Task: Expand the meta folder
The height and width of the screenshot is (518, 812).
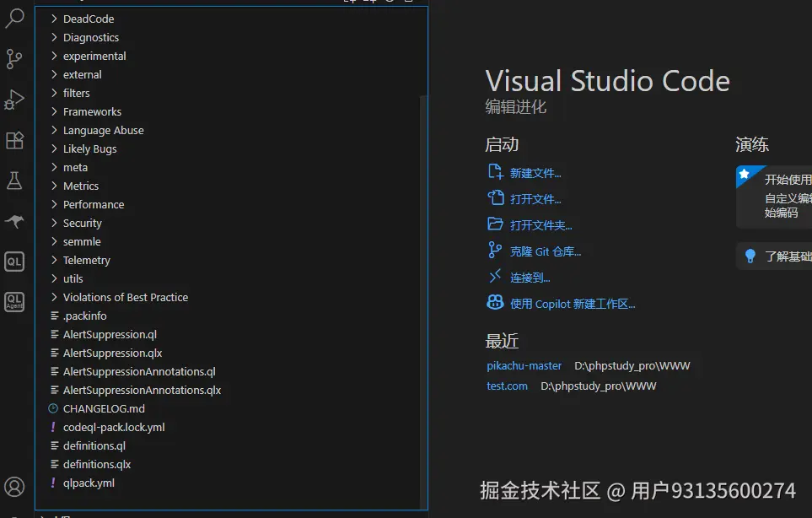Action: (54, 167)
